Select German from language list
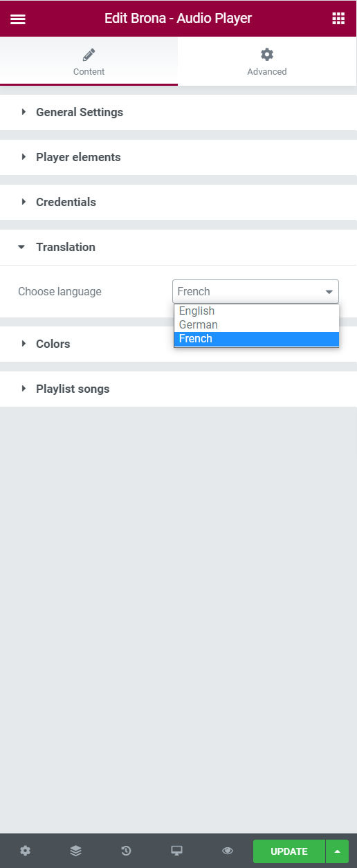This screenshot has height=868, width=357. coord(256,325)
